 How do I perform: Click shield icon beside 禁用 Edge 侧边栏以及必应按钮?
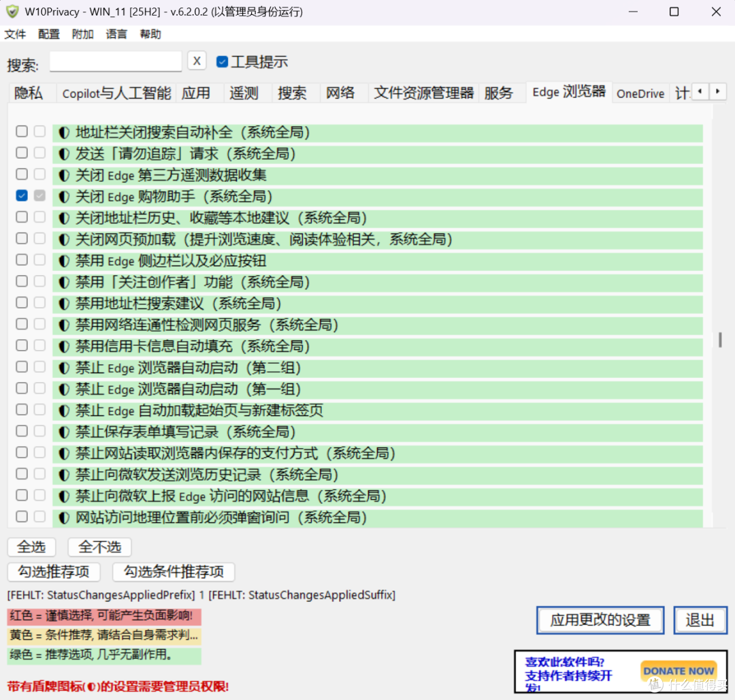point(64,261)
